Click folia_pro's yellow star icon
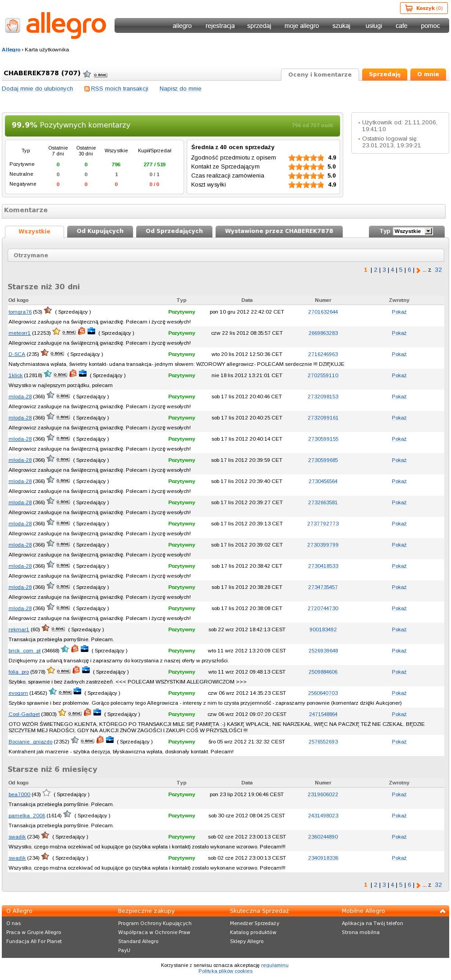Image resolution: width=451 pixels, height=980 pixels. 51,670
